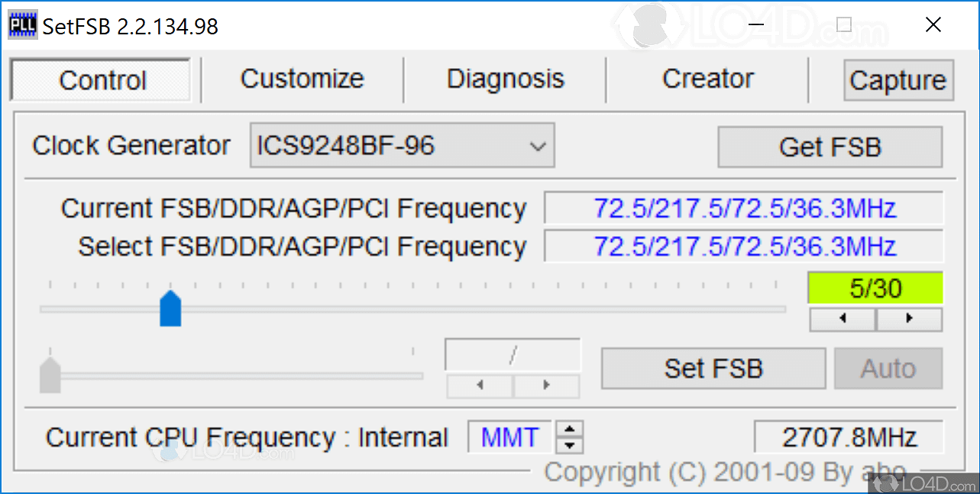This screenshot has width=980, height=494.
Task: Switch to the Control tab
Action: (x=102, y=80)
